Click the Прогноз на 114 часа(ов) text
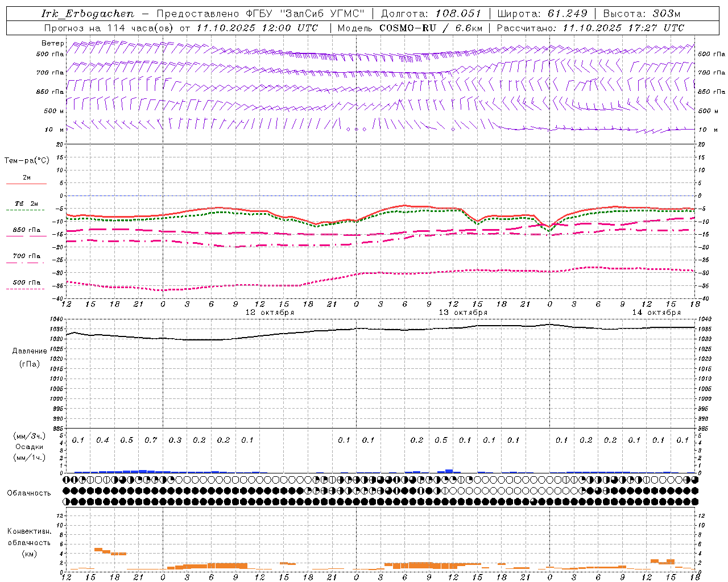The image size is (728, 582). 109,28
